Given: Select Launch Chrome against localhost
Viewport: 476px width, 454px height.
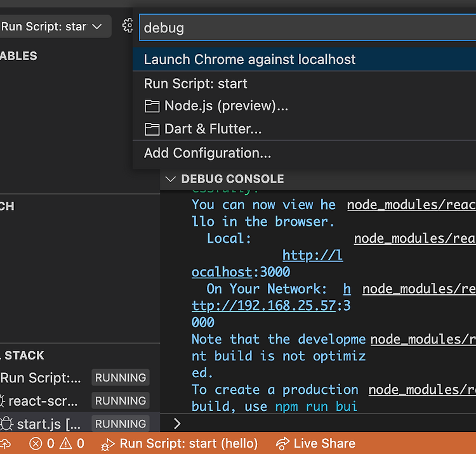Looking at the screenshot, I should [249, 60].
